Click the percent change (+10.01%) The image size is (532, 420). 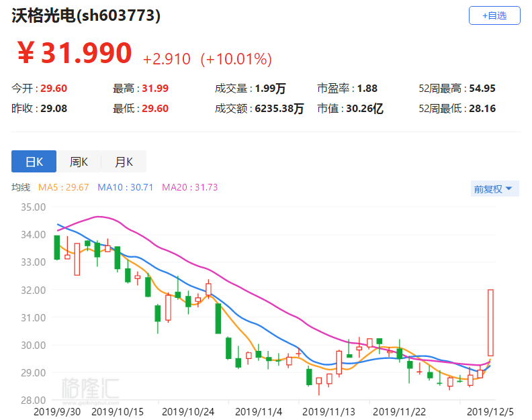pyautogui.click(x=236, y=59)
